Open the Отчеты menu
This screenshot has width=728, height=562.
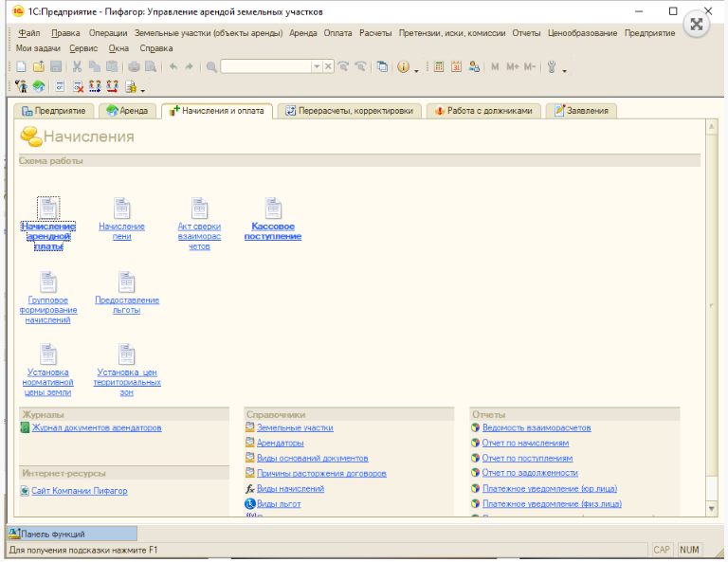526,33
